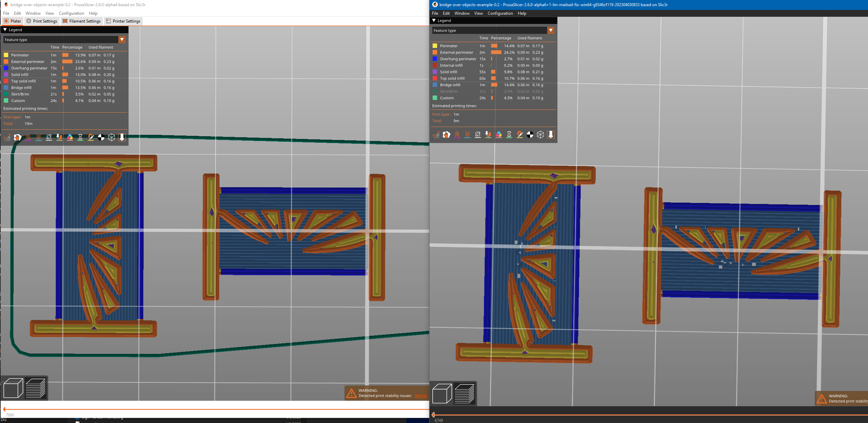868x423 pixels.
Task: Toggle Seams icon in left window
Action: point(49,138)
